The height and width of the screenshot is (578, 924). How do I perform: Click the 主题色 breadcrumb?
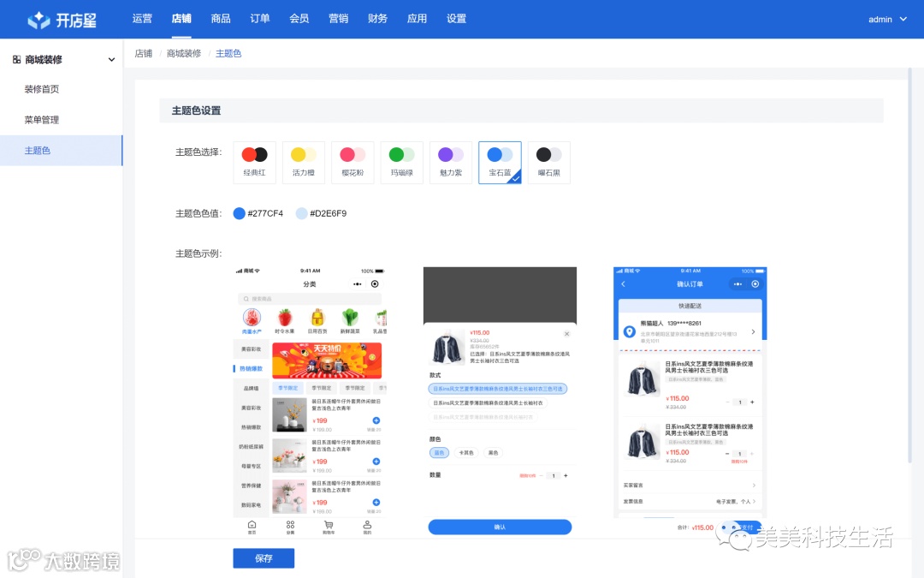point(228,54)
